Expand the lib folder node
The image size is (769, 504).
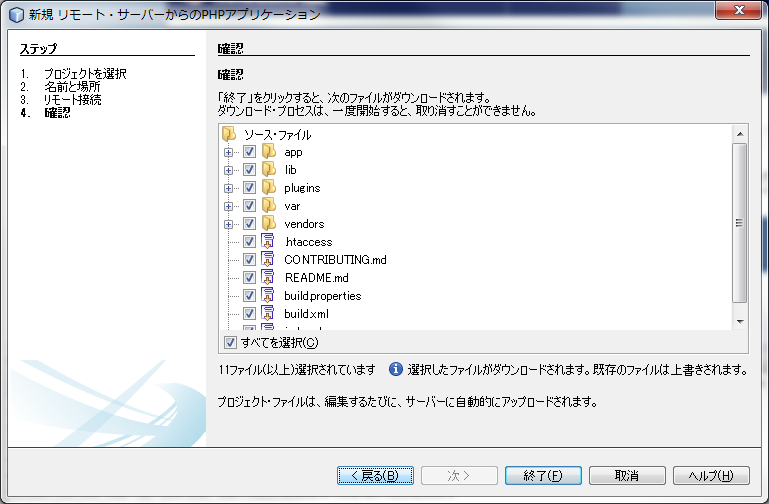228,171
